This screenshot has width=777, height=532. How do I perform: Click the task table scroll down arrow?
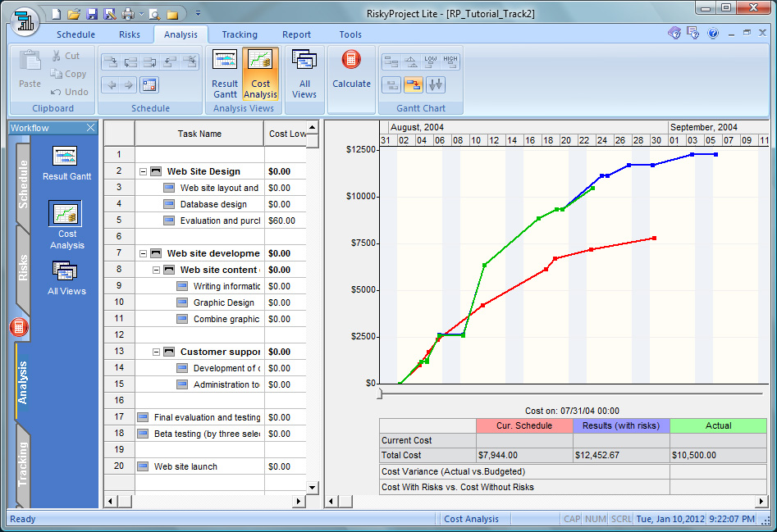[x=312, y=487]
